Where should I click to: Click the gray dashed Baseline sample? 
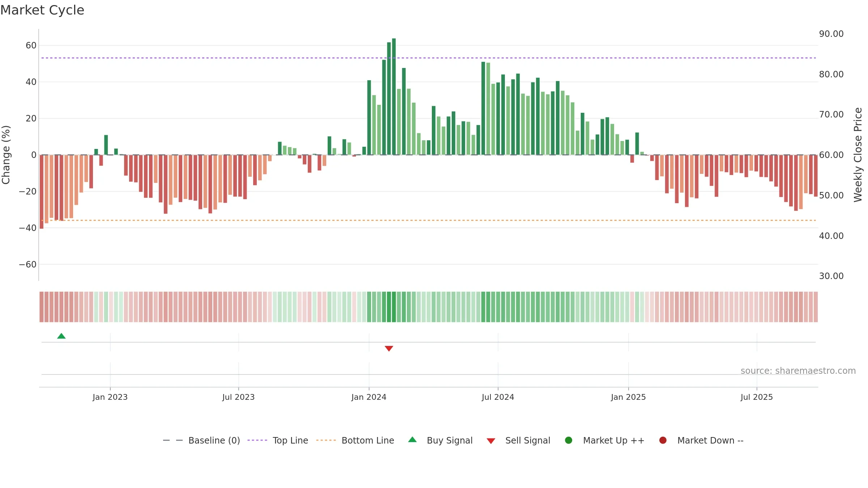coord(173,440)
